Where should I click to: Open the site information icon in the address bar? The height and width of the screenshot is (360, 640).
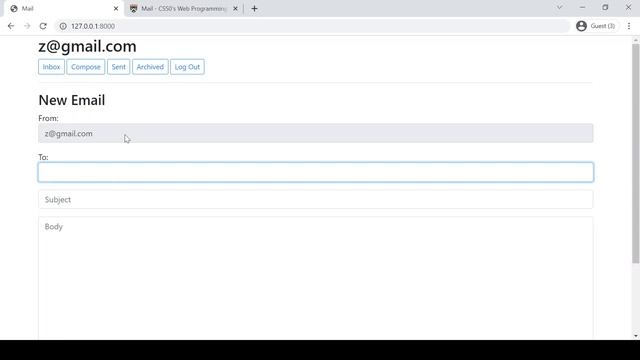(63, 26)
